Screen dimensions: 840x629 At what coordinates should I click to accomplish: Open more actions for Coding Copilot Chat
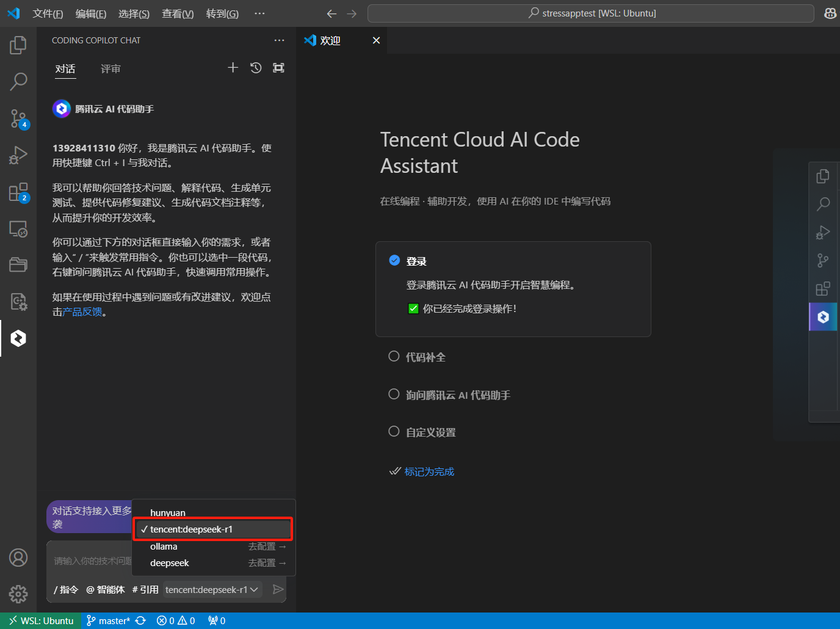tap(279, 40)
